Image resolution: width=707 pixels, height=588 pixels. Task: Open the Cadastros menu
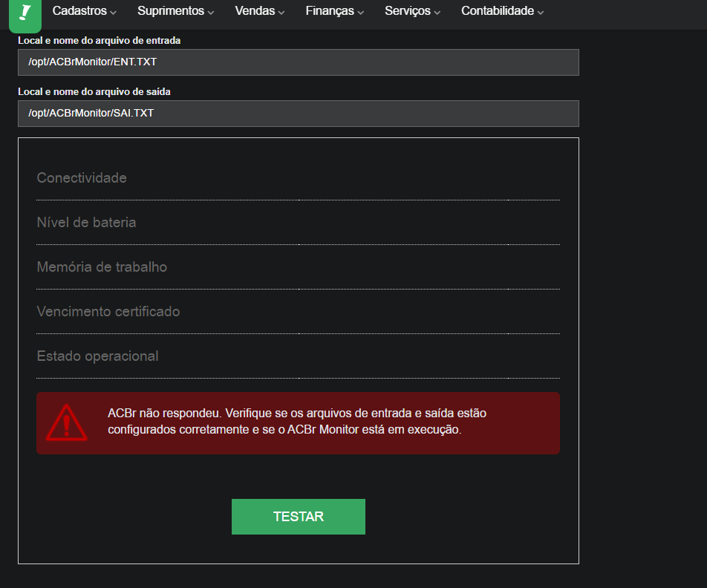coord(85,11)
